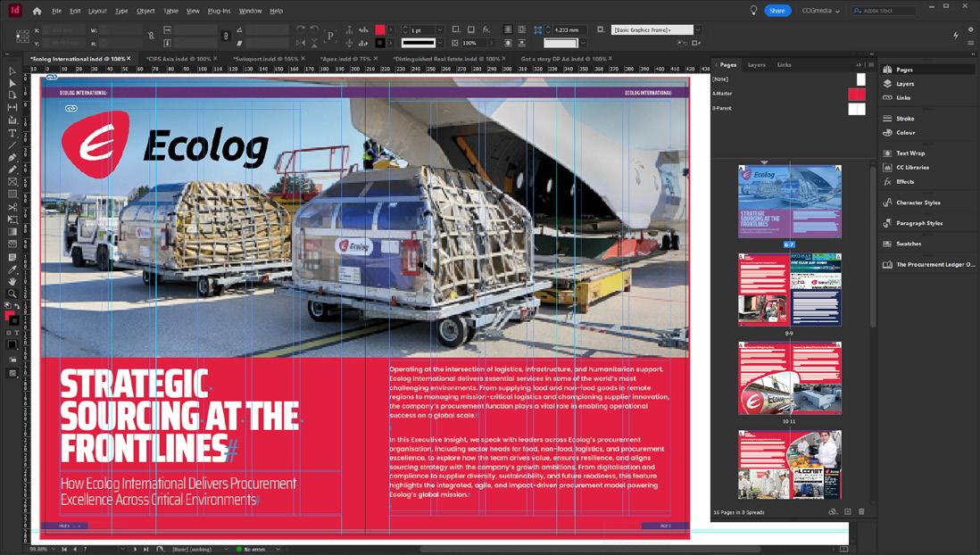The image size is (980, 555).
Task: Click the Share button
Action: pyautogui.click(x=777, y=11)
